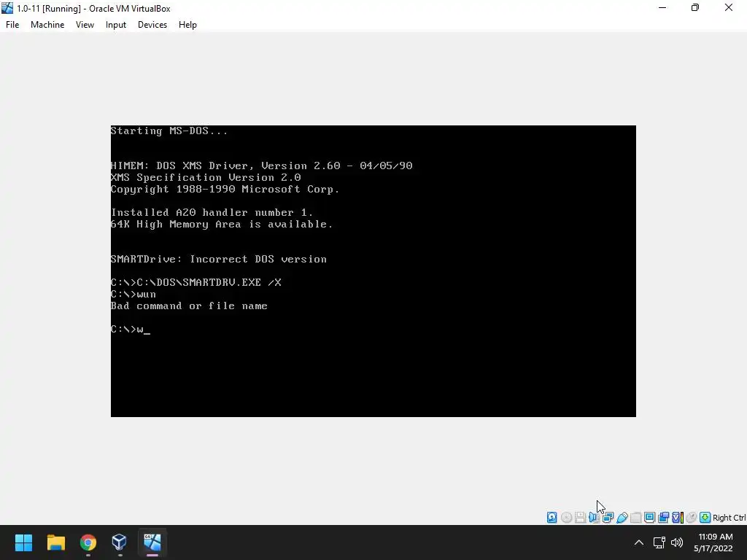Image resolution: width=747 pixels, height=560 pixels.
Task: Open the Devices menu
Action: click(152, 25)
